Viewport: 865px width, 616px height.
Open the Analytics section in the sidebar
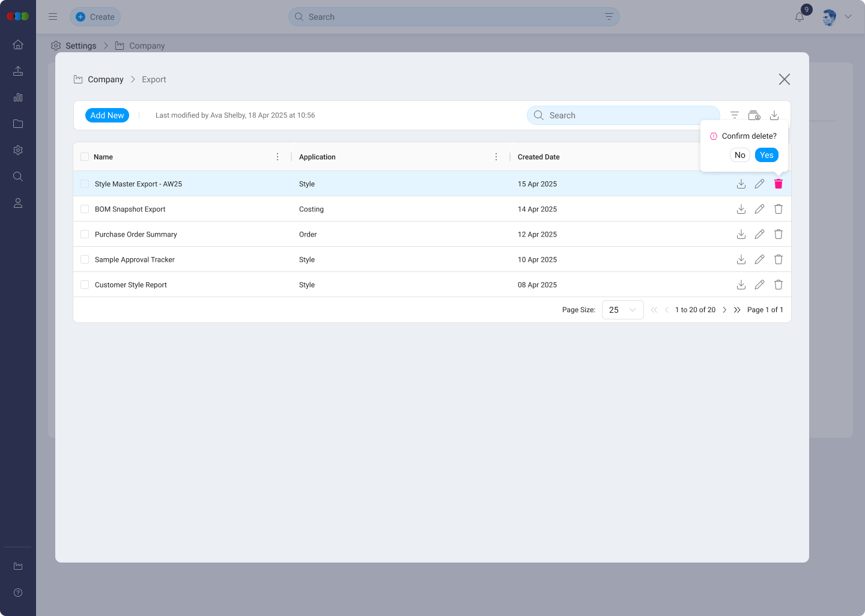point(17,97)
